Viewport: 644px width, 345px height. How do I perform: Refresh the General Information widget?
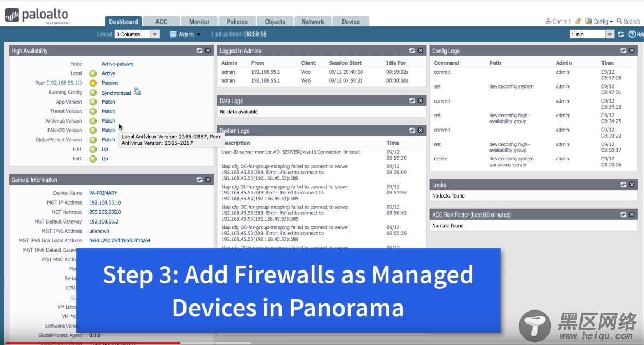coord(200,180)
